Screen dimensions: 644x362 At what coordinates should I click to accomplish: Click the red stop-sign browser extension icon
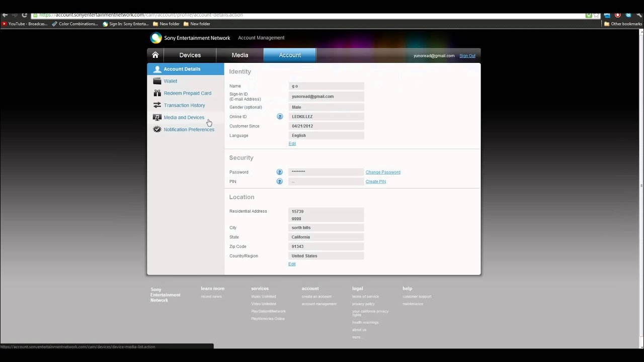618,15
